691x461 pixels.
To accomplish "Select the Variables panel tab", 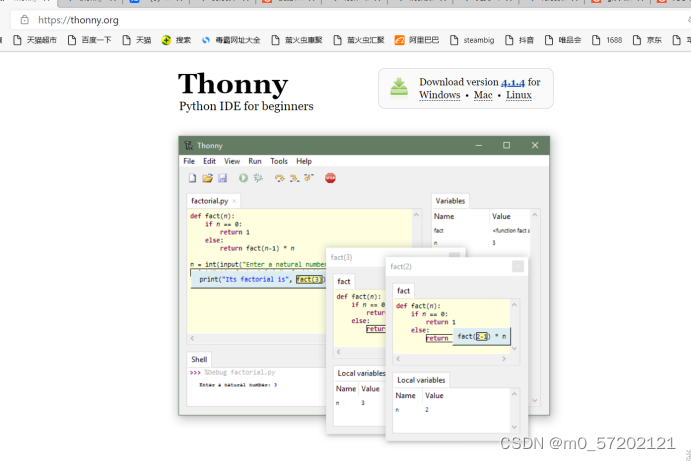I will 450,201.
